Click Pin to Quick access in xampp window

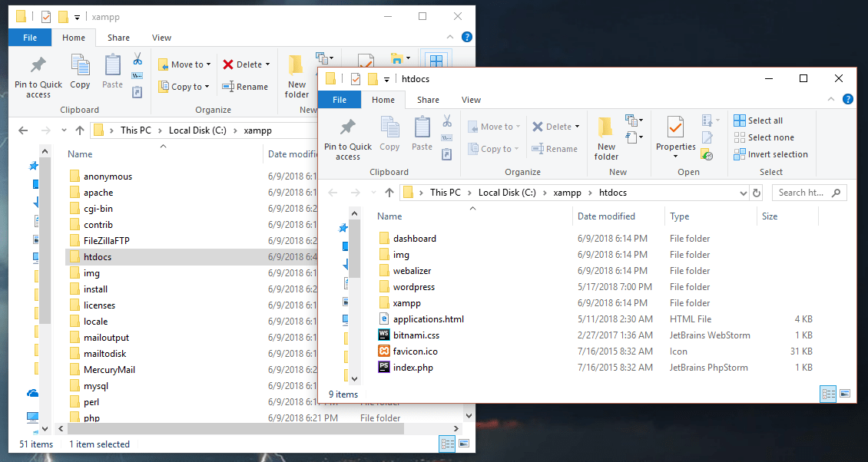click(38, 78)
